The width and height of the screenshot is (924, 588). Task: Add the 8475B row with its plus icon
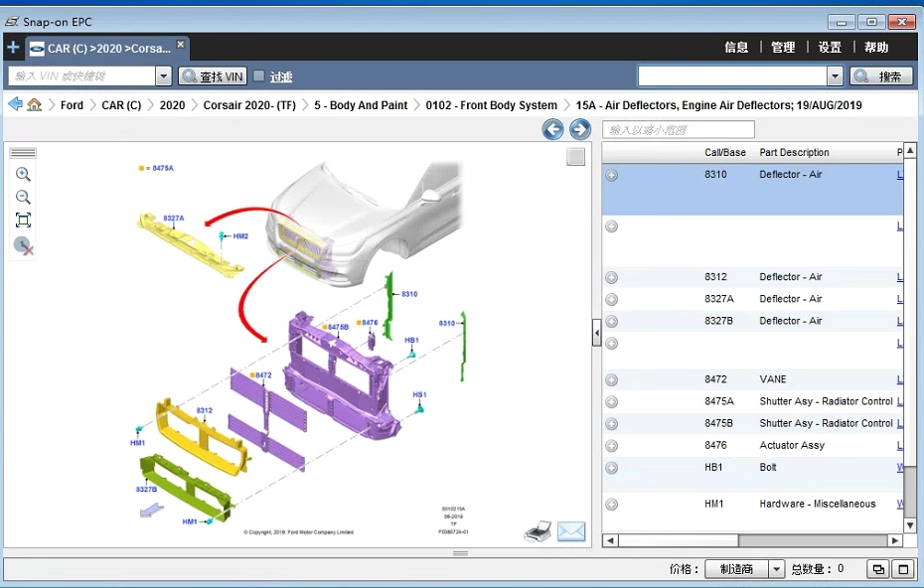[x=612, y=424]
